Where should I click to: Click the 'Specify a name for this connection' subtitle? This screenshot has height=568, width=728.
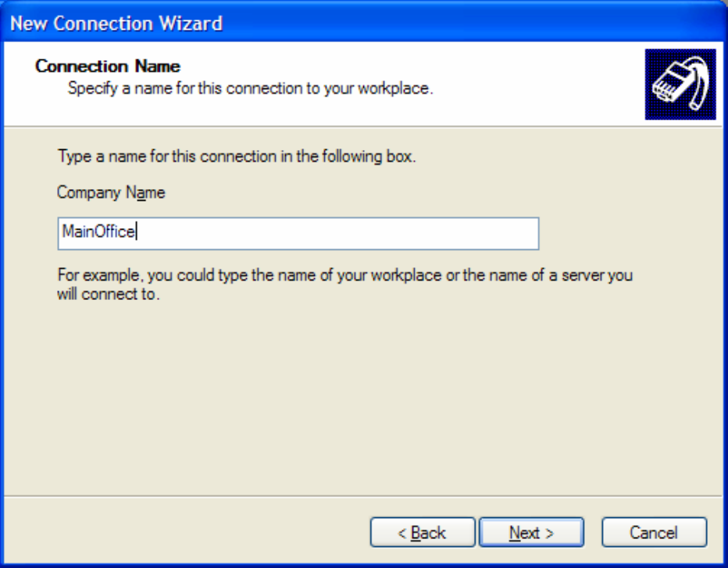[250, 88]
